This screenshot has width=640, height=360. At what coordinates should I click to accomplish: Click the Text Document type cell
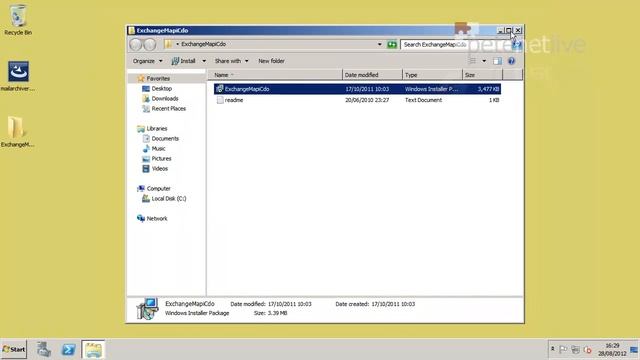[423, 100]
